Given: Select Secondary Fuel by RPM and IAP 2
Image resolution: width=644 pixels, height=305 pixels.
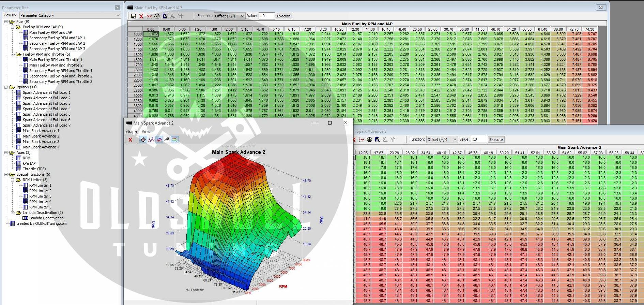Looking at the screenshot, I should (x=57, y=43).
